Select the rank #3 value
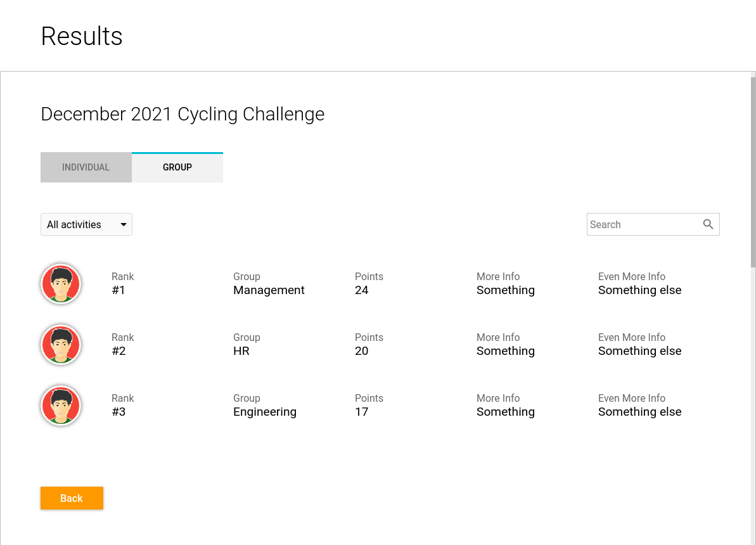The image size is (756, 545). coord(119,412)
